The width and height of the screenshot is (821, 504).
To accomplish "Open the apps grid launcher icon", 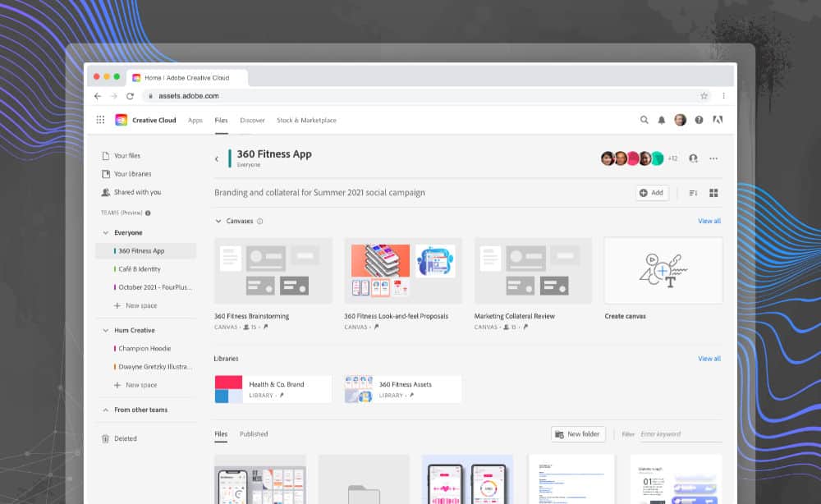I will click(x=100, y=120).
